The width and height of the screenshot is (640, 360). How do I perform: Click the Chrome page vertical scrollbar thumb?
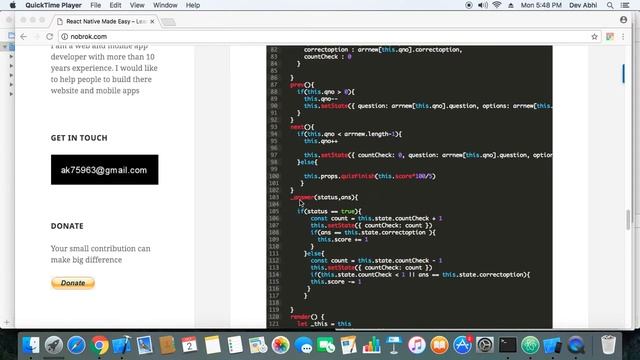(x=628, y=219)
